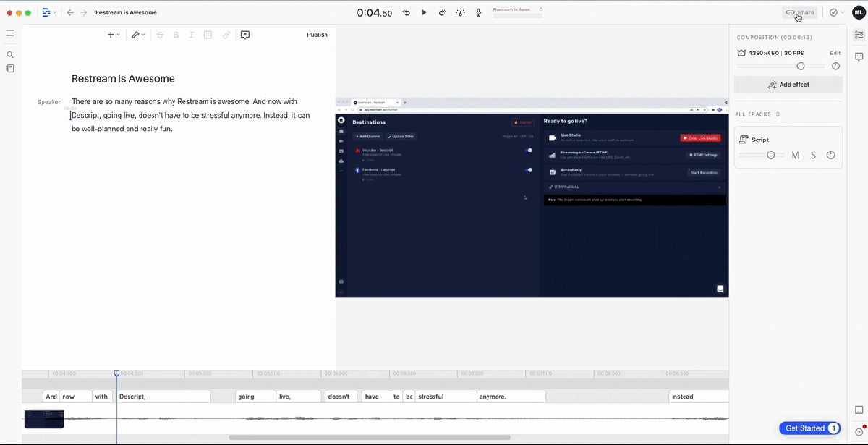The image size is (868, 445).
Task: Open the ML account avatar
Action: coord(858,12)
